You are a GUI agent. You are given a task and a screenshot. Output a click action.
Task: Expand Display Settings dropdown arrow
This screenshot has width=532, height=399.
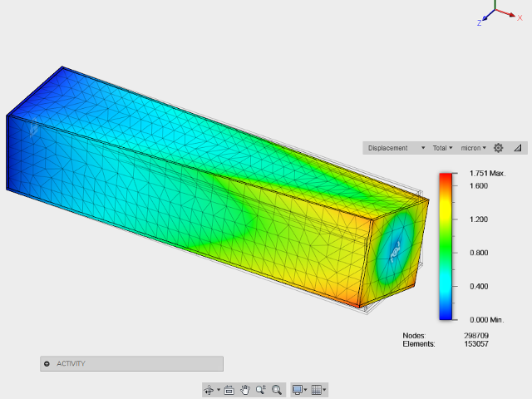click(x=305, y=390)
